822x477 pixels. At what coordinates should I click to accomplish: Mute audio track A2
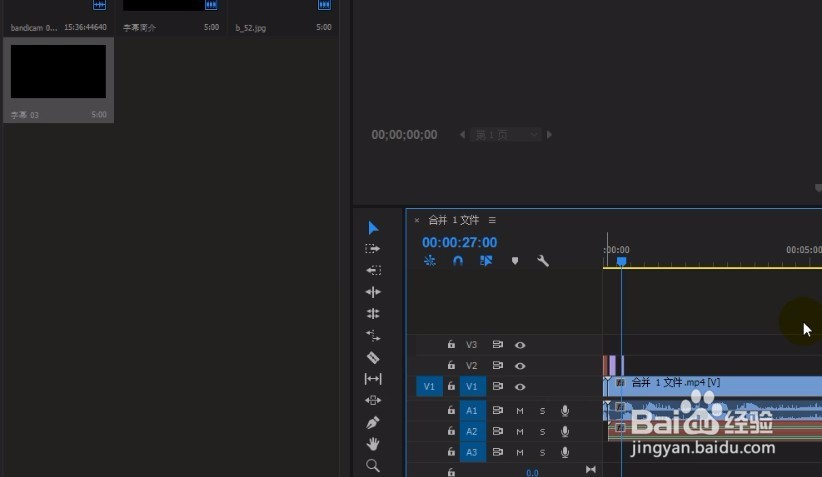click(520, 432)
